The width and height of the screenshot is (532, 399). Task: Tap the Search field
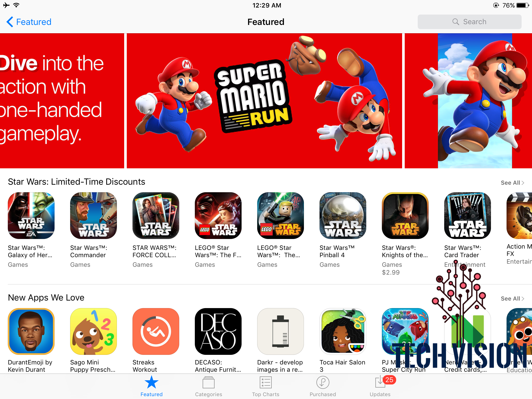point(469,22)
